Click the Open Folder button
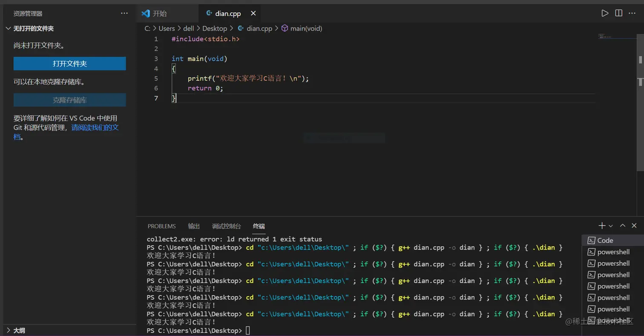The width and height of the screenshot is (644, 336). click(x=69, y=63)
